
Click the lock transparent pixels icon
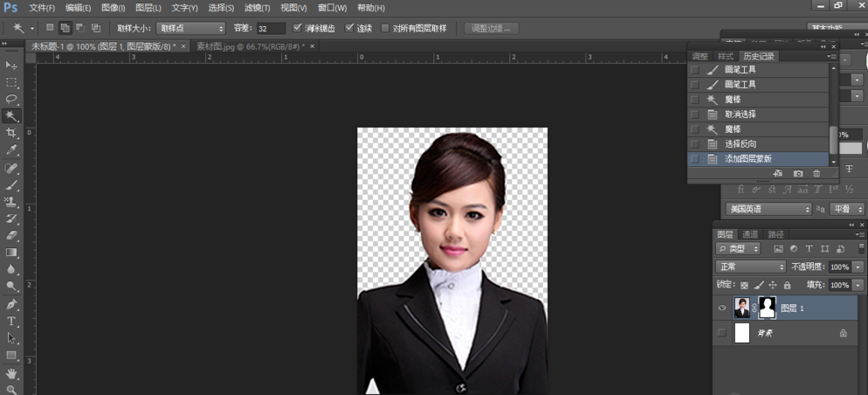744,285
